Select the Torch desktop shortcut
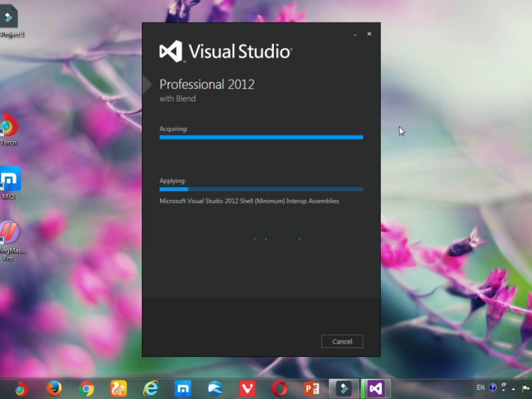 click(x=8, y=129)
